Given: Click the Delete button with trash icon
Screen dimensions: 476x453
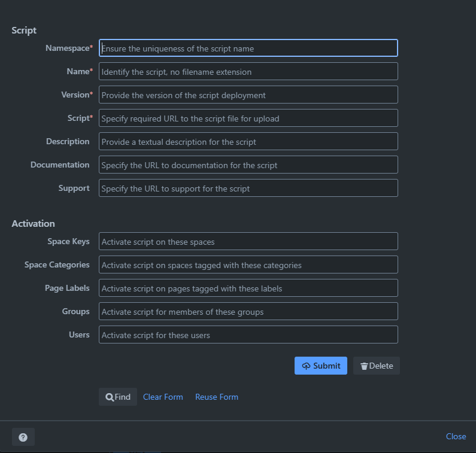Looking at the screenshot, I should [x=376, y=366].
